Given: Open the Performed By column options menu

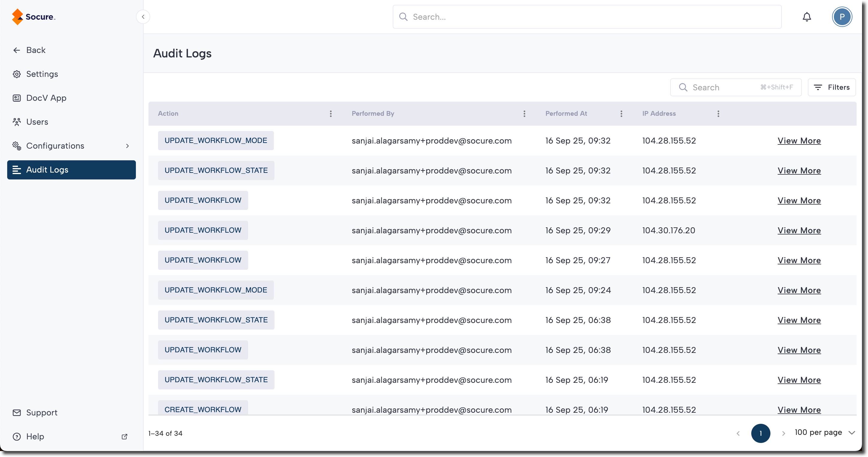Looking at the screenshot, I should pyautogui.click(x=524, y=114).
